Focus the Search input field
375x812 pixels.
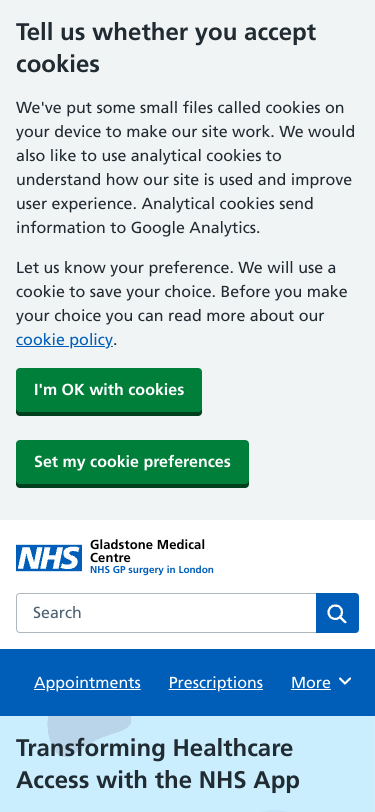(166, 613)
